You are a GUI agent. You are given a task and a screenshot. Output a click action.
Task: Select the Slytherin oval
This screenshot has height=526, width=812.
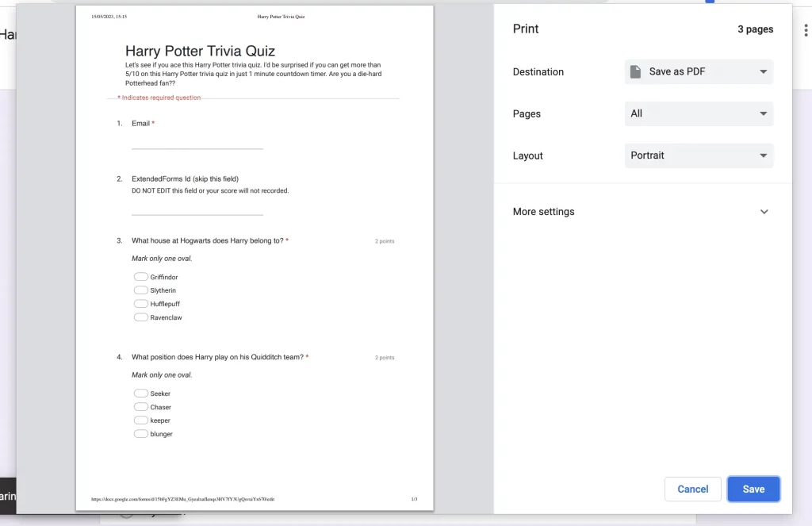pyautogui.click(x=140, y=290)
